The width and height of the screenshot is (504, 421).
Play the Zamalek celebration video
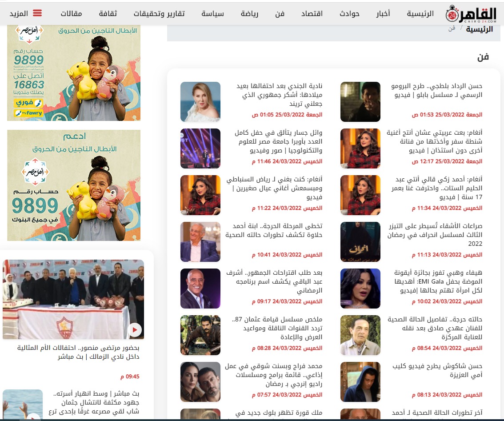(134, 329)
